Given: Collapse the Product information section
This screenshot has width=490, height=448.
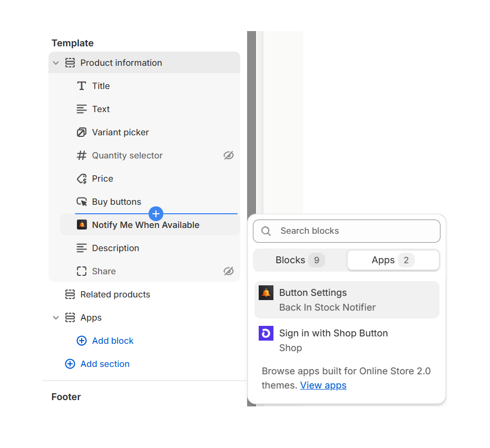Looking at the screenshot, I should coord(56,62).
